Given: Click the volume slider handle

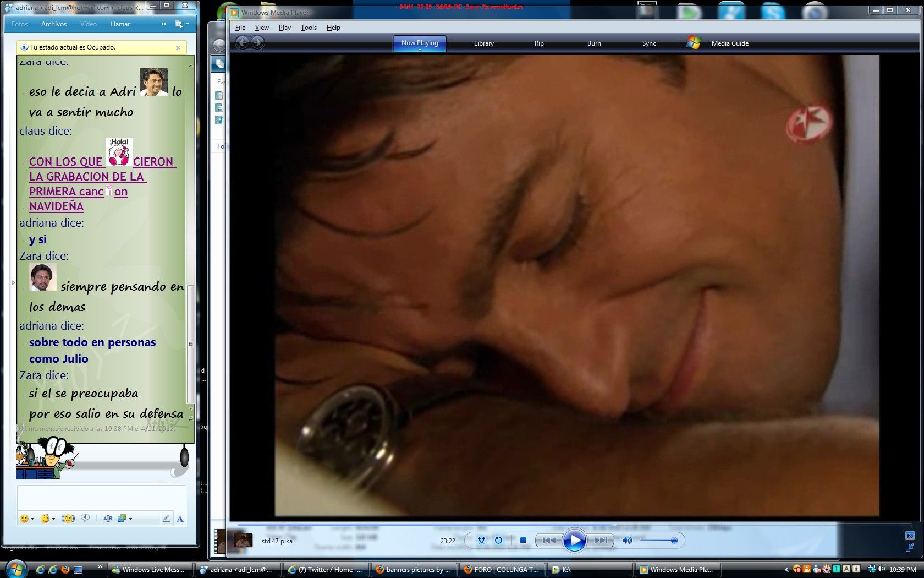Looking at the screenshot, I should (674, 541).
